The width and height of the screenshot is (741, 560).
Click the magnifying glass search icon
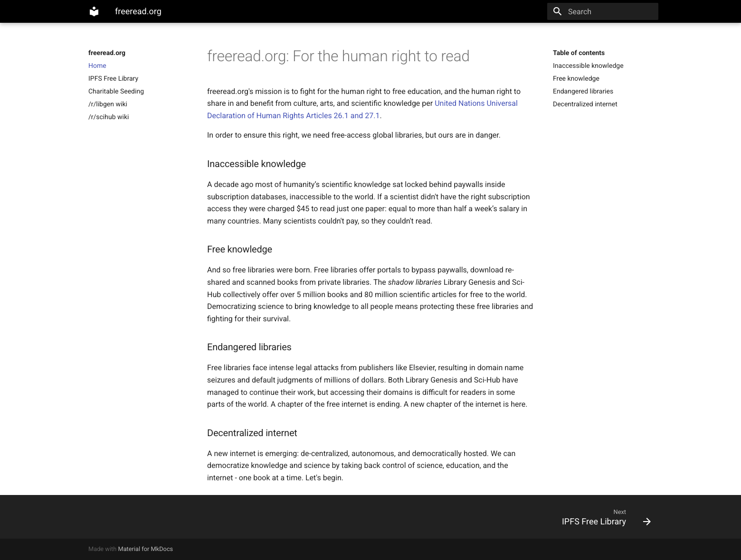558,11
